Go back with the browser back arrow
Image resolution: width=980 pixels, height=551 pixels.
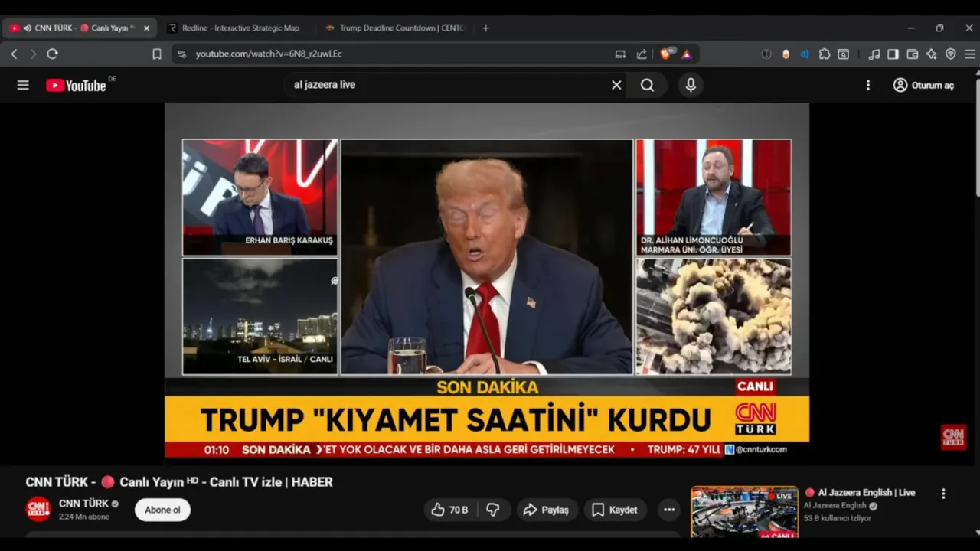point(14,54)
